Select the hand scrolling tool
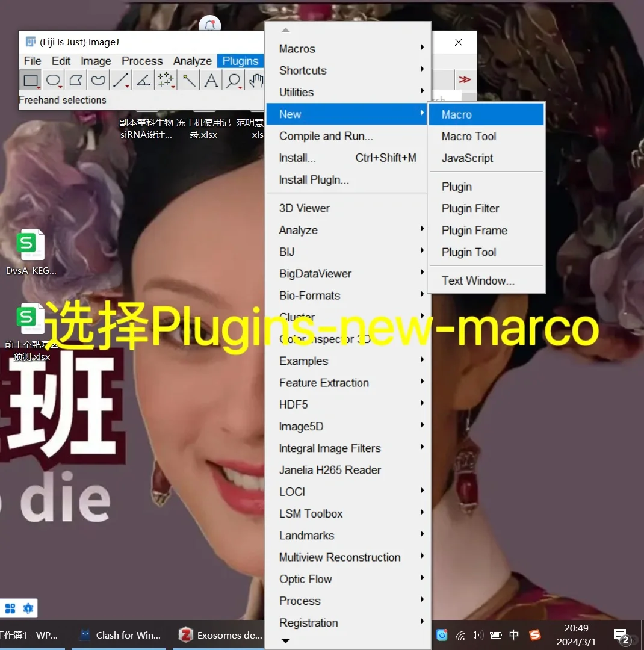Screen dimensions: 644x650 [x=255, y=79]
